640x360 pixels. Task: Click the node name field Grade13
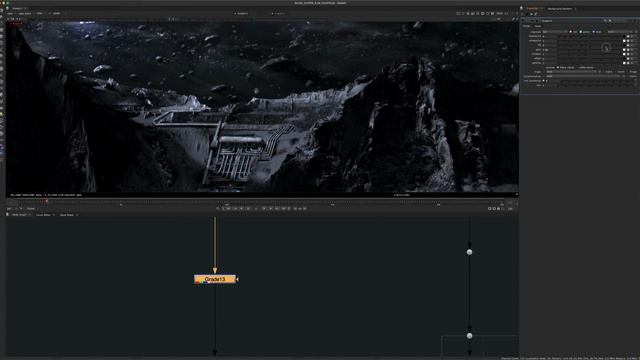(571, 21)
